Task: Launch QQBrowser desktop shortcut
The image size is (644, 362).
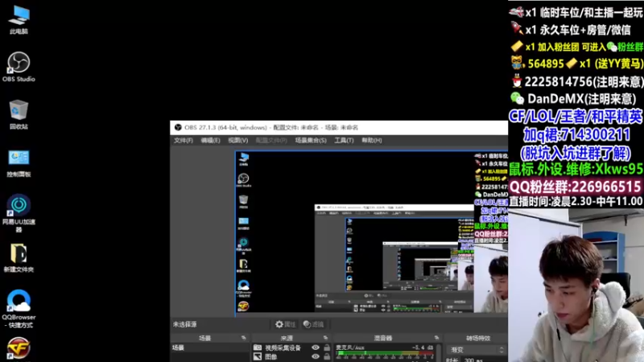Action: click(19, 309)
